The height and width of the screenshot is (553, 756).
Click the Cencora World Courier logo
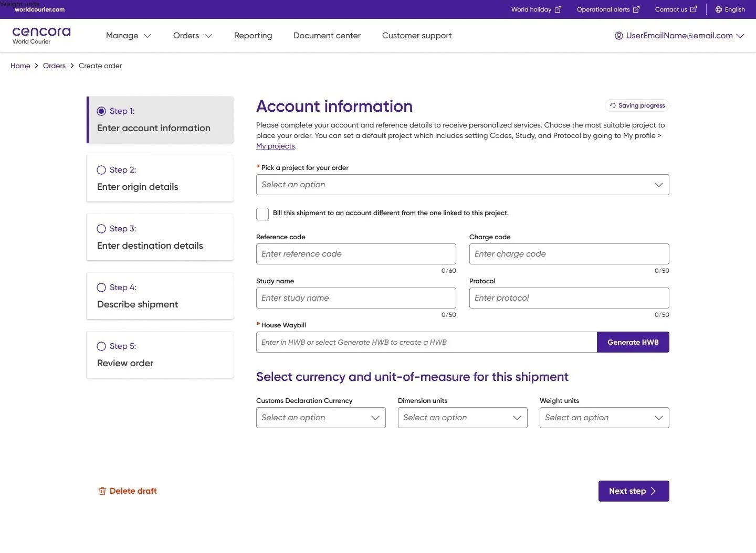41,36
